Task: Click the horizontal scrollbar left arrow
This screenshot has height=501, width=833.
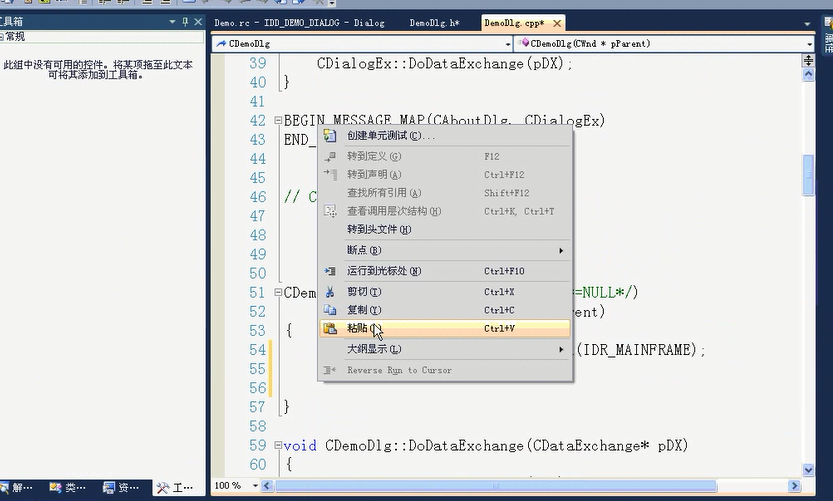Action: (x=268, y=486)
